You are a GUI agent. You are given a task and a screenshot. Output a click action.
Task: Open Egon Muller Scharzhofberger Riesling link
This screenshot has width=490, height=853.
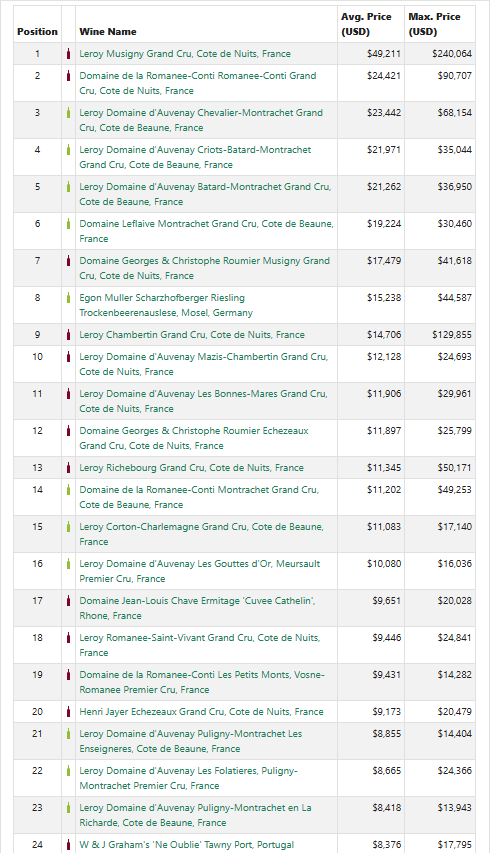point(166,305)
